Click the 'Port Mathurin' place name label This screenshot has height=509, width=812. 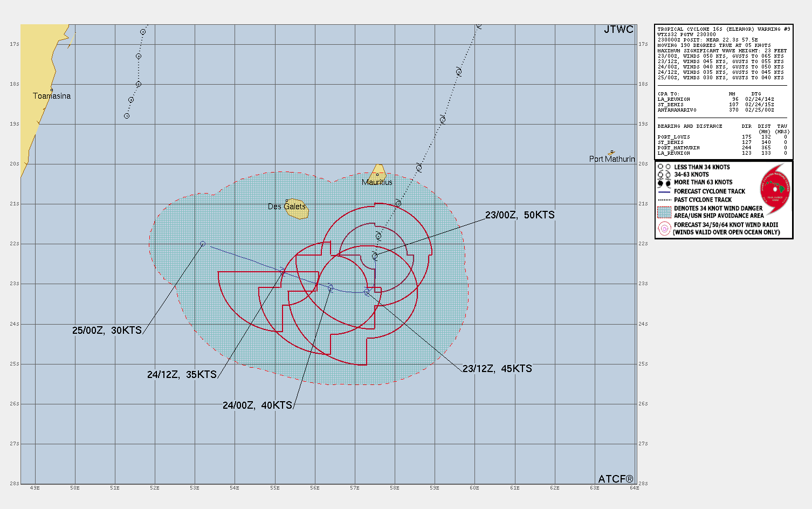click(612, 159)
